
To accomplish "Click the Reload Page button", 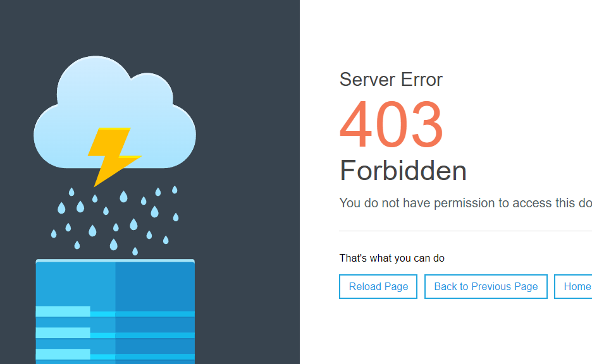I will 378,287.
